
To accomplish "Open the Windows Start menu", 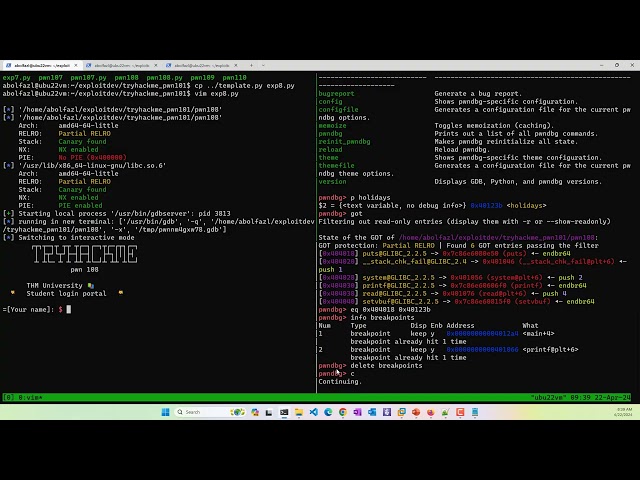I will (165, 412).
